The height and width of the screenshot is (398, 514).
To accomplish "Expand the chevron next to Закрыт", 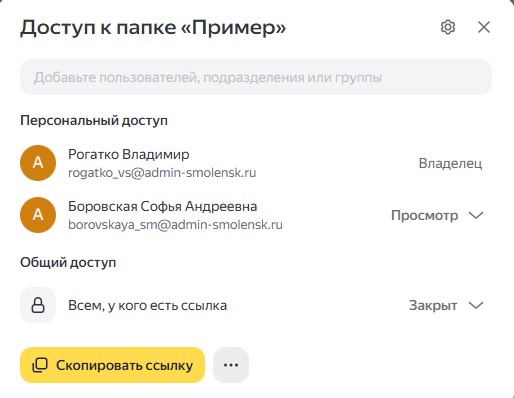I will [x=476, y=305].
